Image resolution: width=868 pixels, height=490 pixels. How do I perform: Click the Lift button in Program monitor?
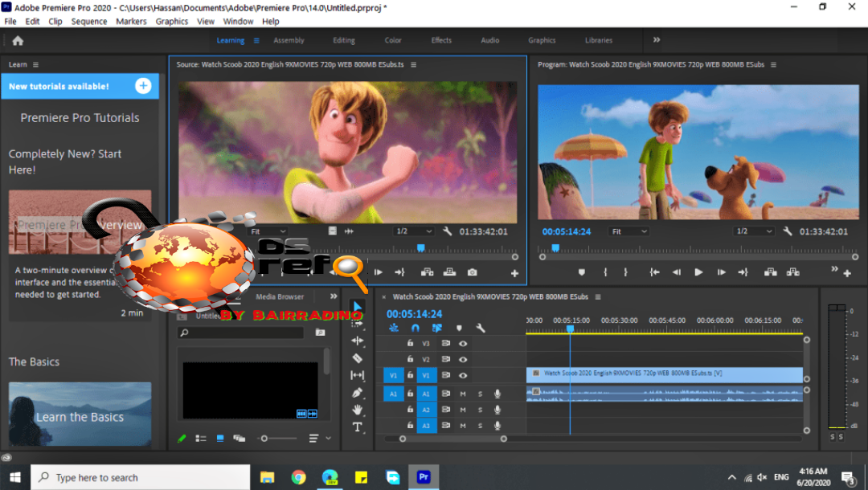[770, 272]
